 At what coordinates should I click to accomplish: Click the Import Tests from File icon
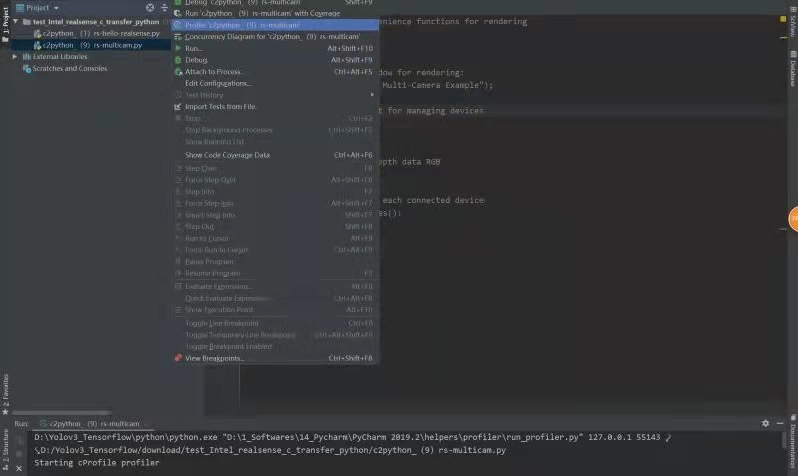[178, 107]
